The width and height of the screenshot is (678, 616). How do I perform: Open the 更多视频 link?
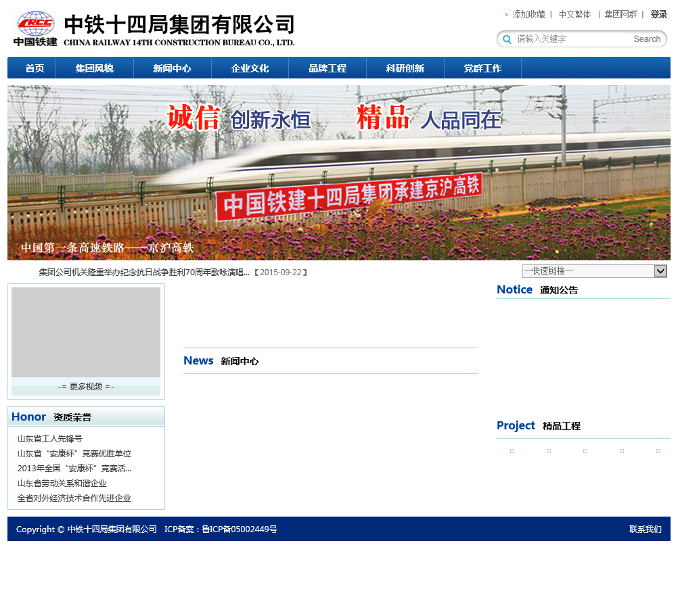[x=86, y=387]
